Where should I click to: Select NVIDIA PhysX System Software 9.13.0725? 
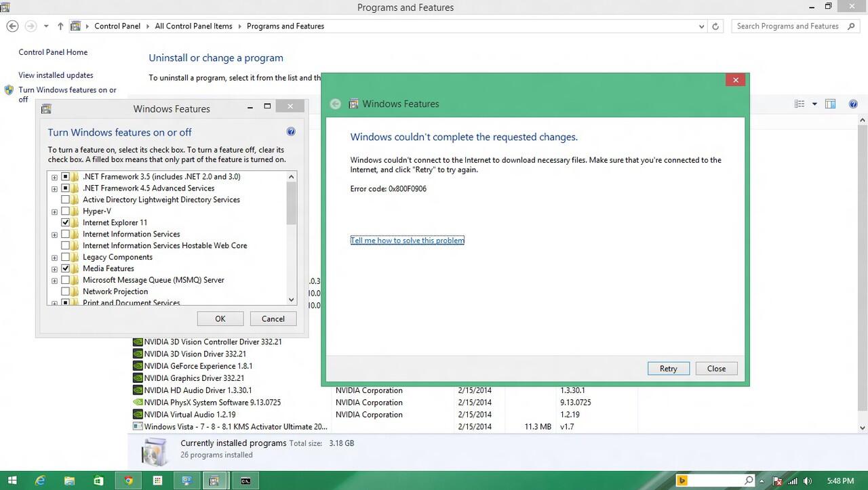(212, 403)
